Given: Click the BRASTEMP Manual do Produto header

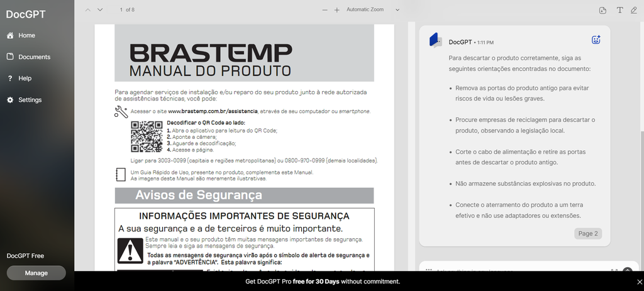Looking at the screenshot, I should [245, 53].
